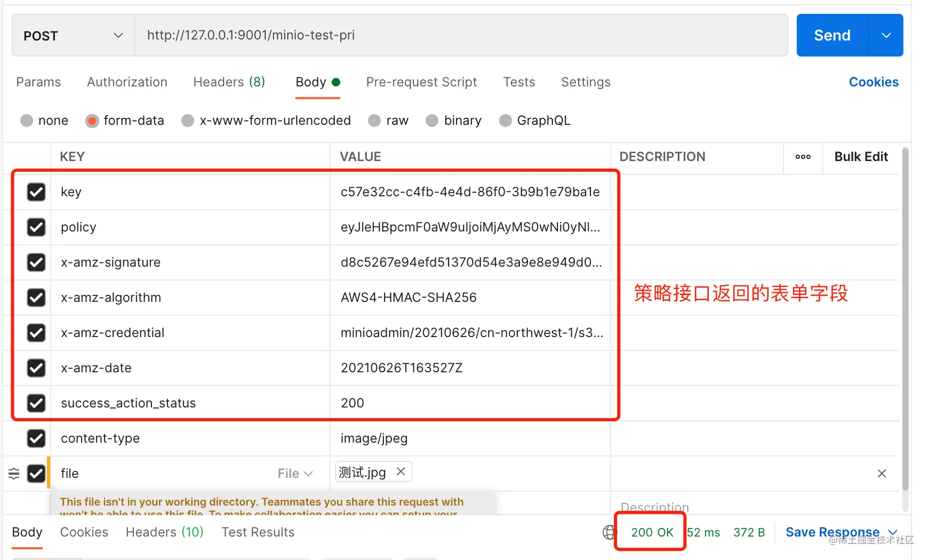Open the Headers (8) request tab
This screenshot has width=929, height=560.
click(229, 82)
